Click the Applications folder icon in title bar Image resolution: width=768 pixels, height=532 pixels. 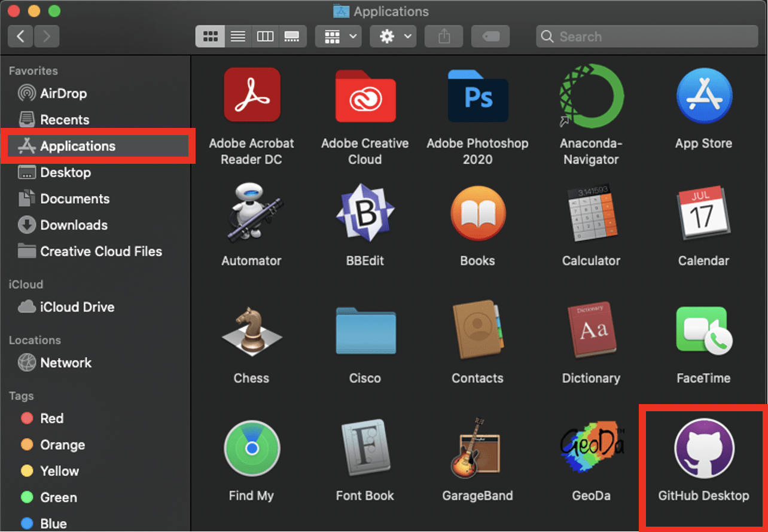tap(341, 11)
